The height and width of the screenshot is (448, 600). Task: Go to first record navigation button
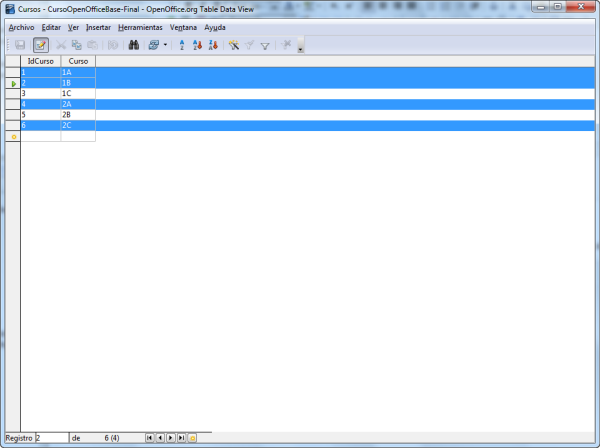(150, 438)
